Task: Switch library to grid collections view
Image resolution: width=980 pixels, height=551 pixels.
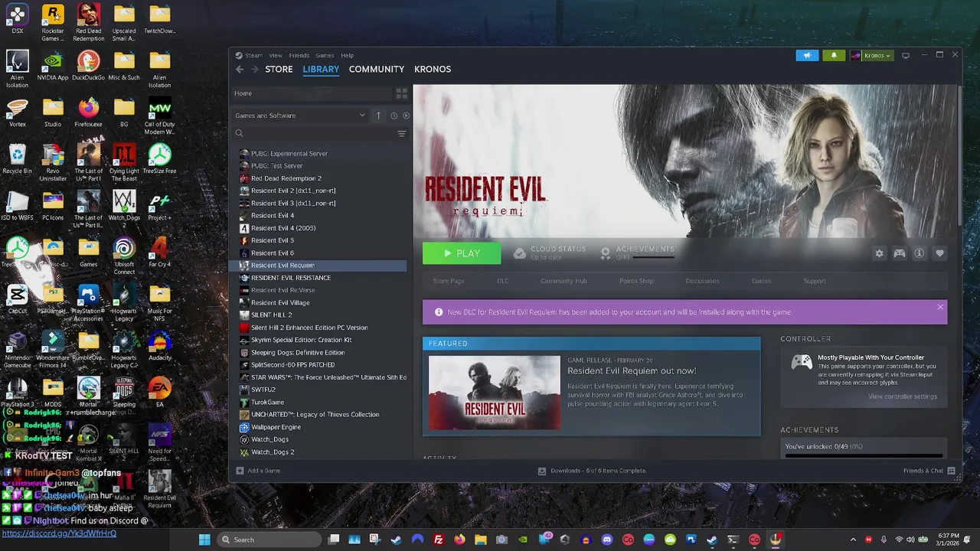Action: tap(401, 93)
